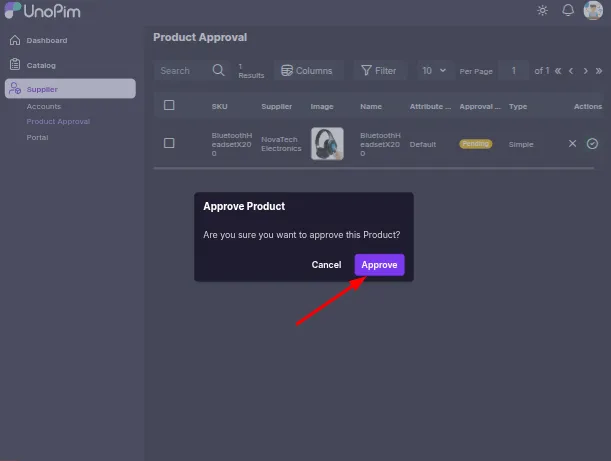Click the Supplier people icon
This screenshot has width=611, height=461.
pyautogui.click(x=15, y=88)
